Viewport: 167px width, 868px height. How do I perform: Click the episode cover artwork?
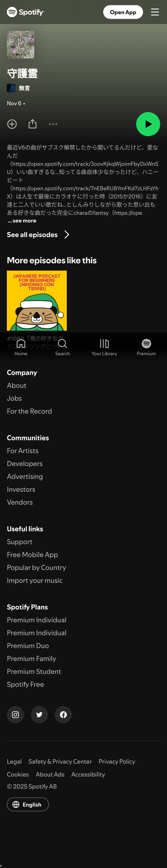[x=21, y=45]
